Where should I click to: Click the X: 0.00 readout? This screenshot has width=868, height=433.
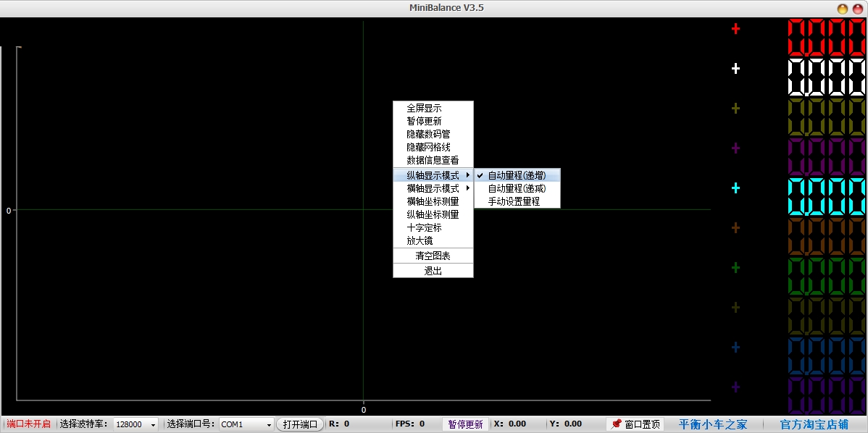[510, 424]
